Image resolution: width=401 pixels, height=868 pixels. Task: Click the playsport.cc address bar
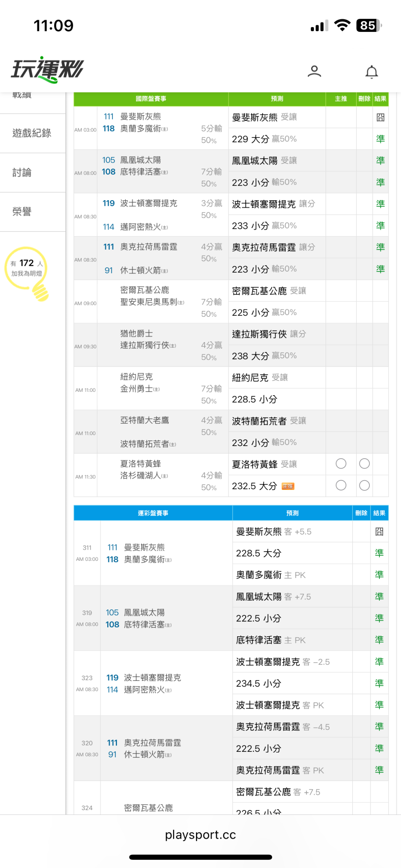pyautogui.click(x=200, y=835)
